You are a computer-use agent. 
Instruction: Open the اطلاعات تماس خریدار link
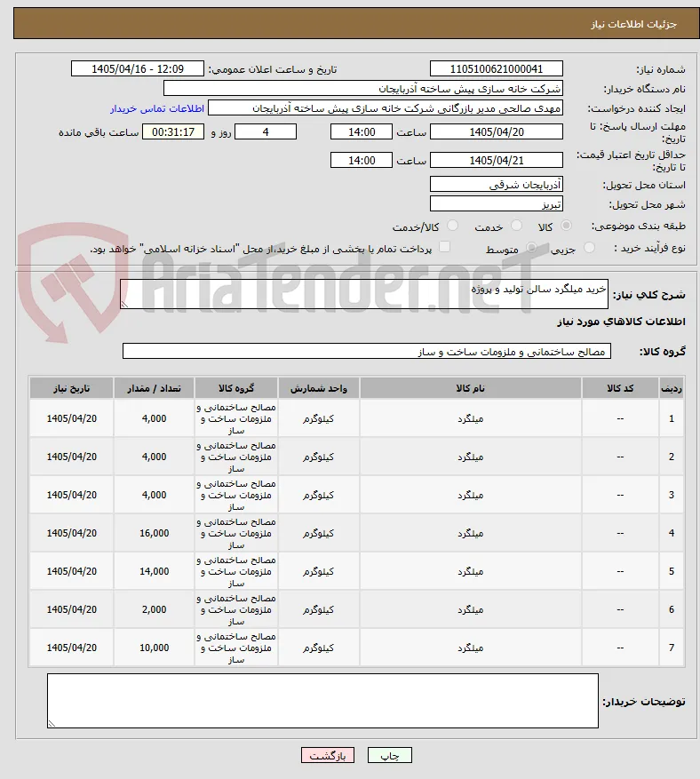[x=157, y=108]
